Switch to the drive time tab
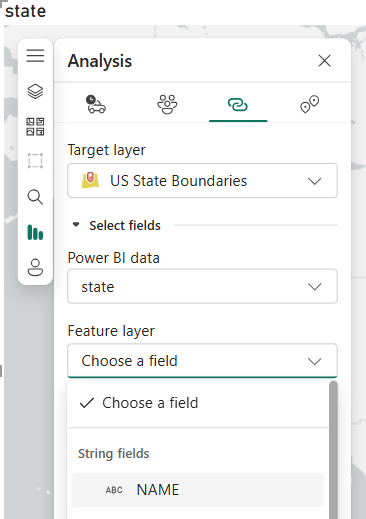The height and width of the screenshot is (519, 366). [96, 104]
